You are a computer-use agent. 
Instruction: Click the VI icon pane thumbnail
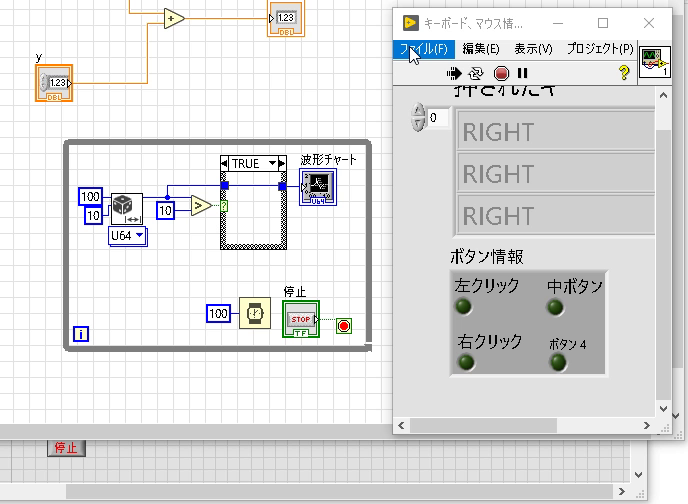655,62
